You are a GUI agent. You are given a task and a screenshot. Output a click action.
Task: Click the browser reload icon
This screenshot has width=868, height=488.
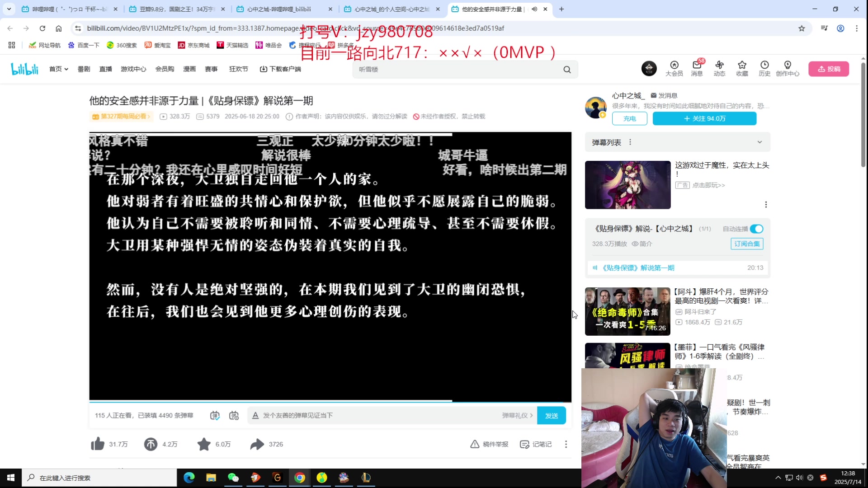pyautogui.click(x=42, y=28)
